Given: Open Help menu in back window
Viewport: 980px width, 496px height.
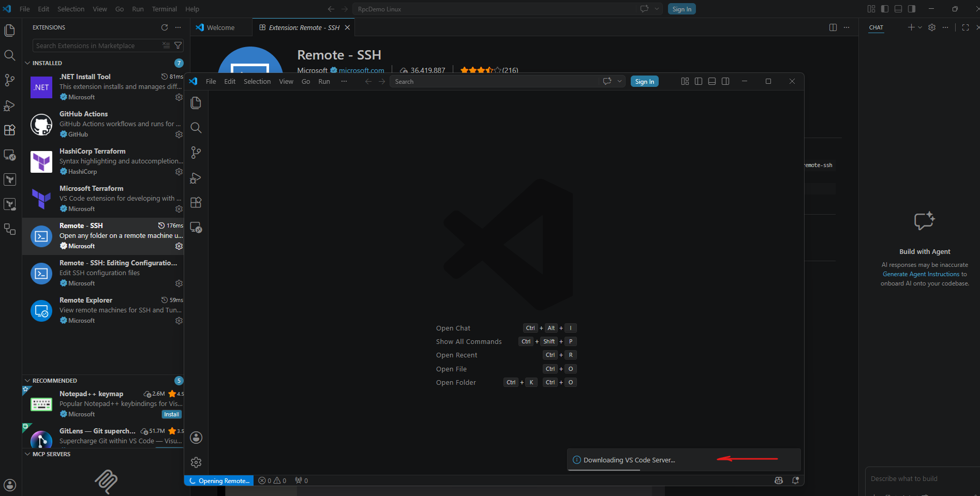Looking at the screenshot, I should (x=192, y=9).
